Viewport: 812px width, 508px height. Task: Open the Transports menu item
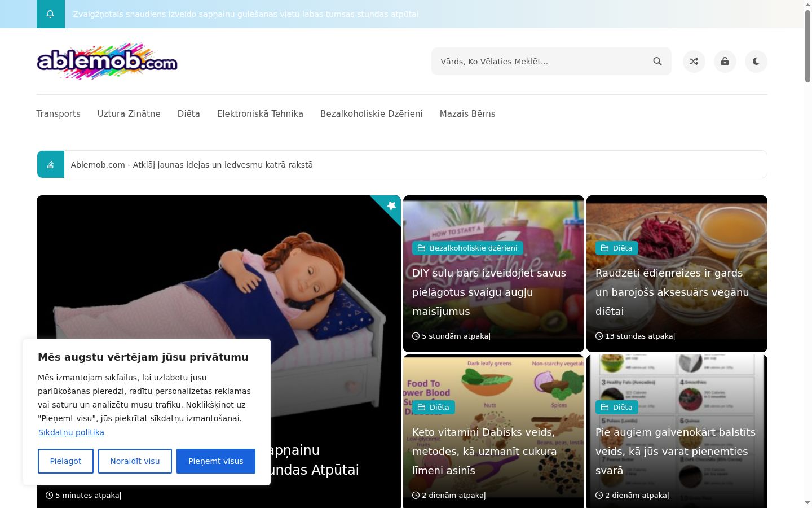59,114
